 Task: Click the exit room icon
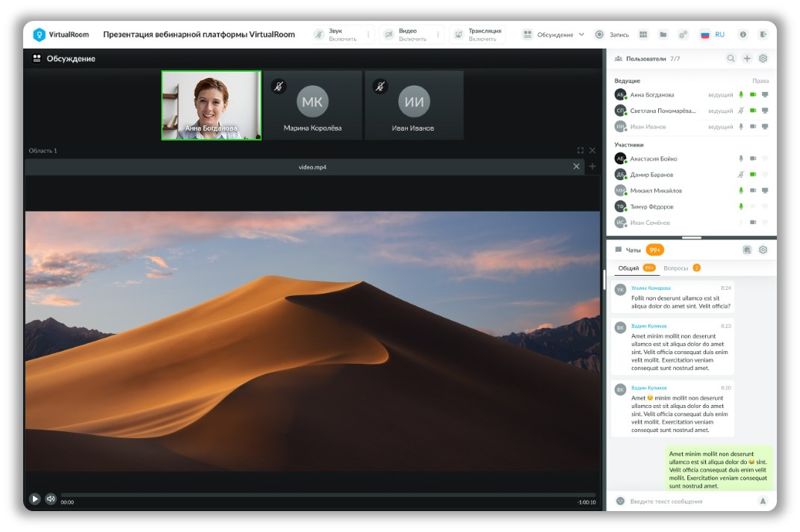763,34
